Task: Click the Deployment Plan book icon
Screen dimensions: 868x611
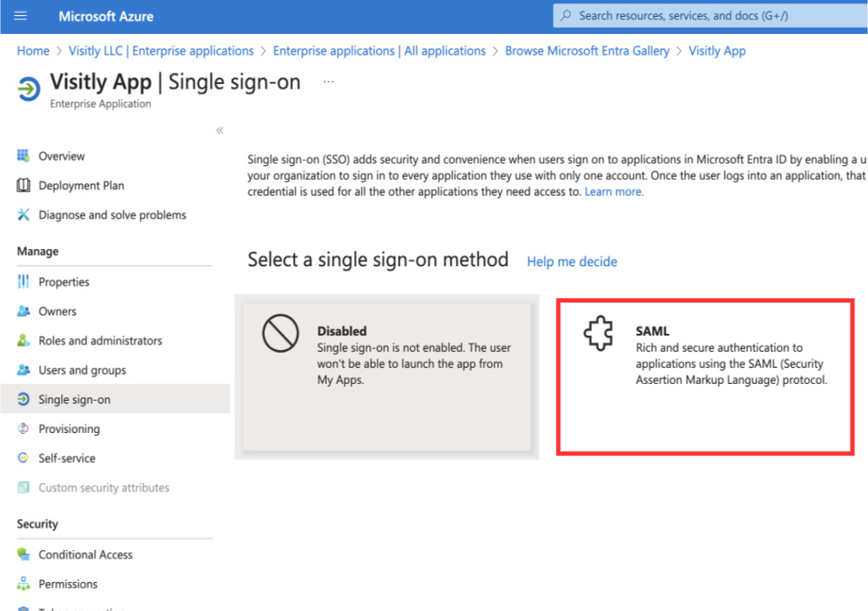Action: click(23, 185)
